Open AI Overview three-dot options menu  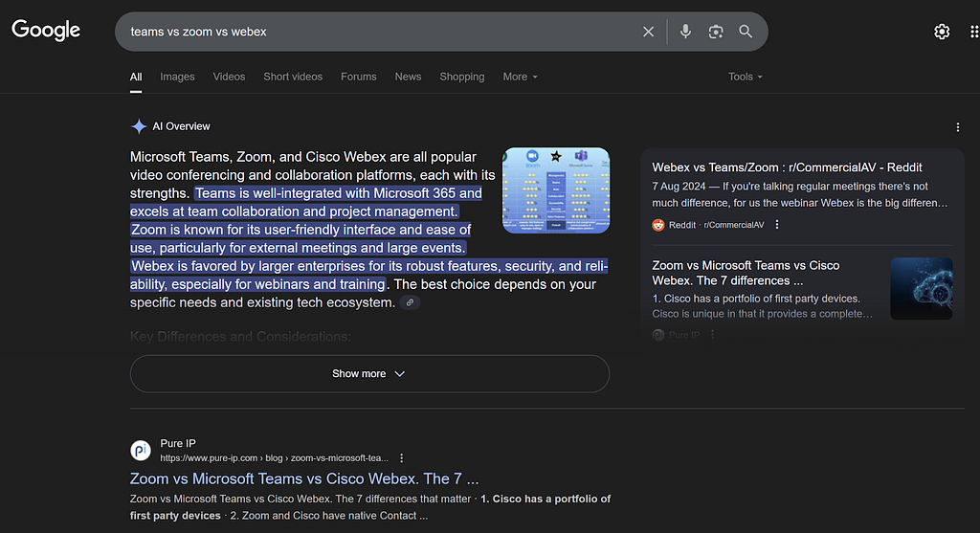pos(957,127)
